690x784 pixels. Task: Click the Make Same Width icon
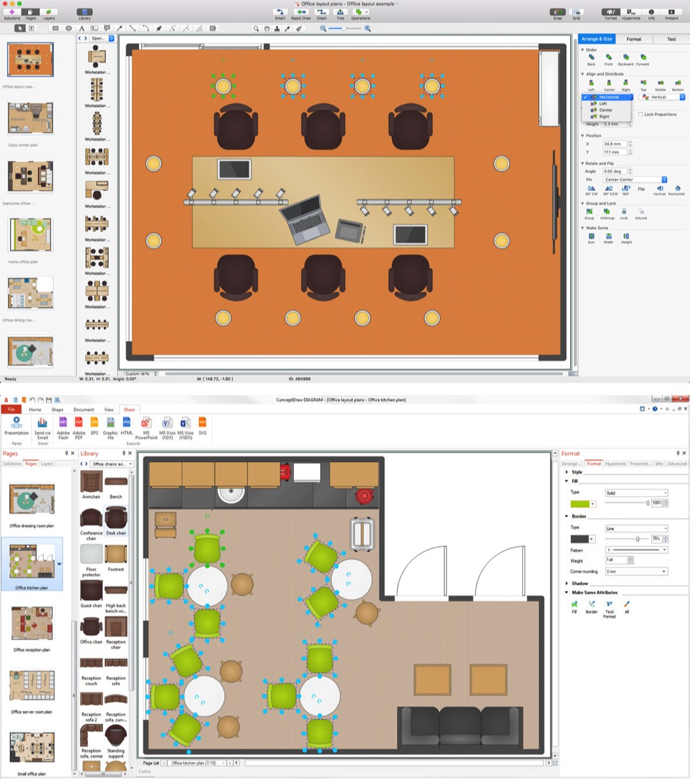coord(609,236)
